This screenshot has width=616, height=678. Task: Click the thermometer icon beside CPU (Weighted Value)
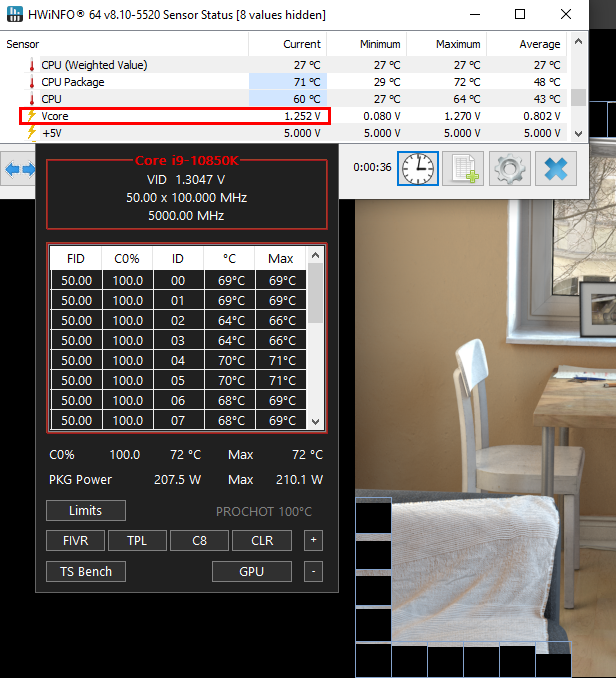(x=32, y=65)
